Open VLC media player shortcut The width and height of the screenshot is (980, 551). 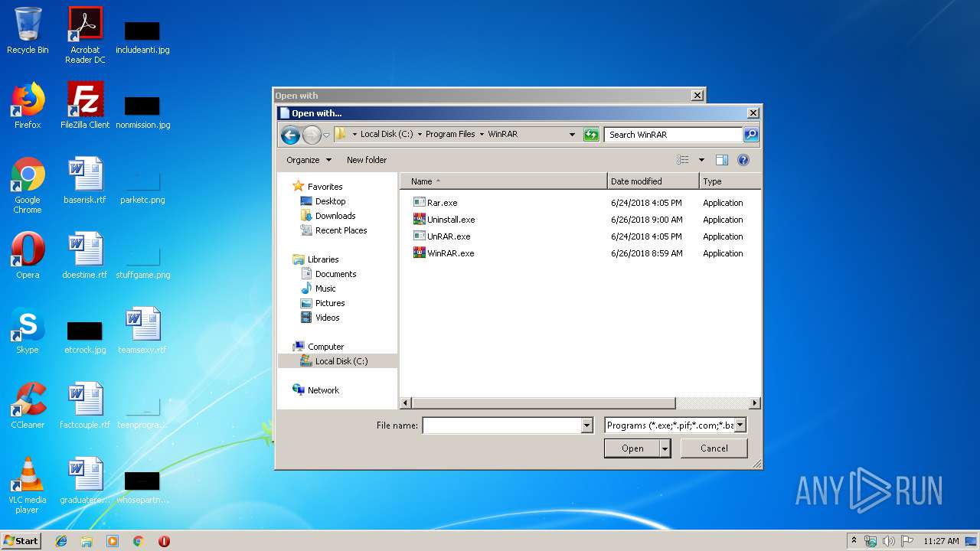click(28, 485)
